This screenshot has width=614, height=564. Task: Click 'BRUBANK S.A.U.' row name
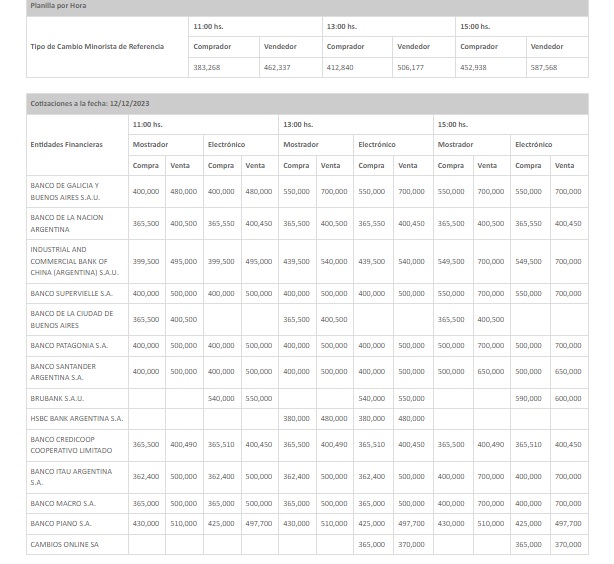coord(57,398)
